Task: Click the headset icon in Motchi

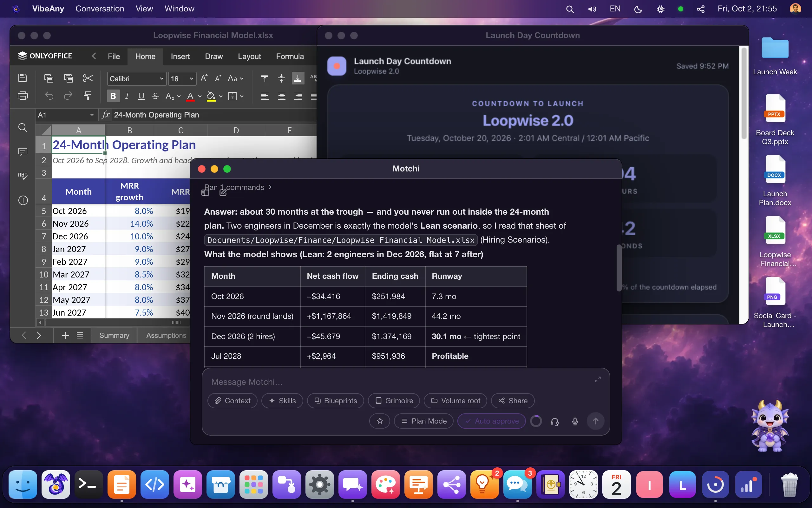Action: pyautogui.click(x=555, y=421)
